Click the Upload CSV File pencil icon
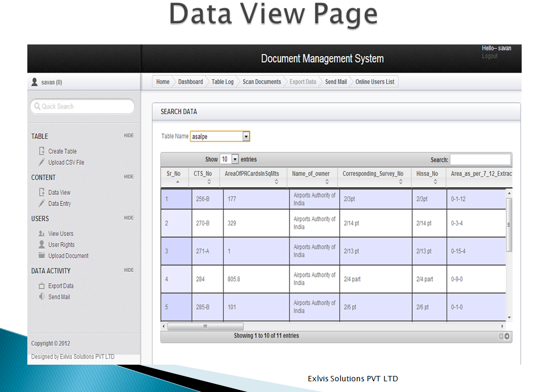Screen dimensions: 549x392 42,162
